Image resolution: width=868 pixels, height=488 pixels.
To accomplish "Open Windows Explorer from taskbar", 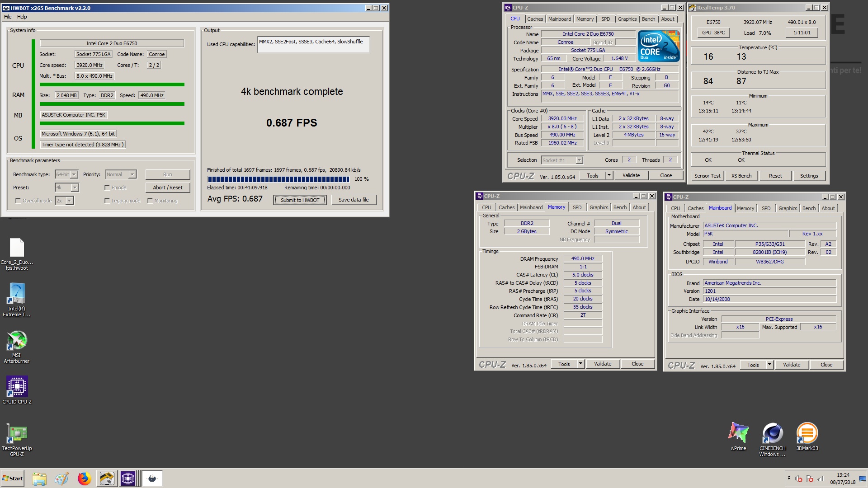I will pos(39,479).
